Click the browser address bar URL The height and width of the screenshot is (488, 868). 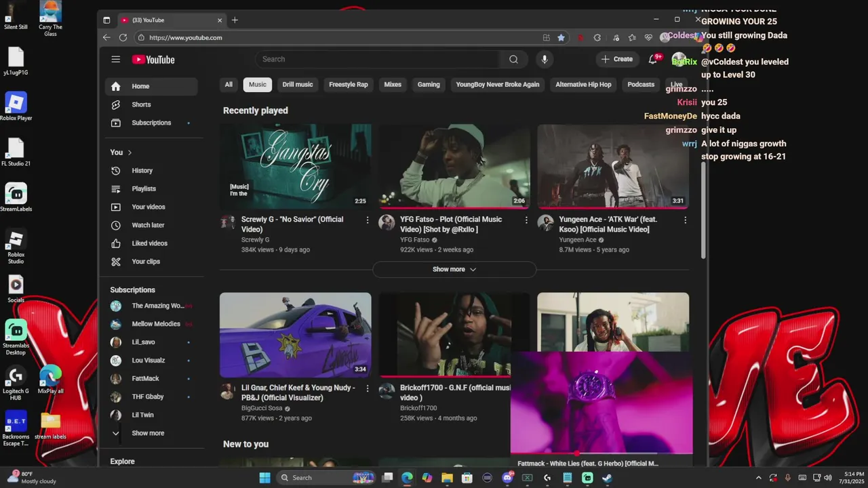(186, 38)
